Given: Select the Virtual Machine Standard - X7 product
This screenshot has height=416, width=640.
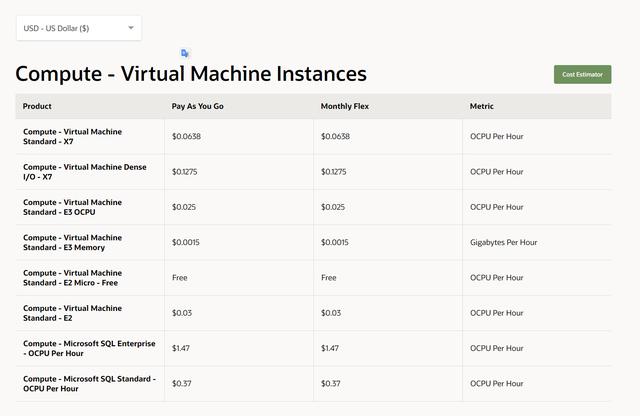Looking at the screenshot, I should [x=72, y=136].
